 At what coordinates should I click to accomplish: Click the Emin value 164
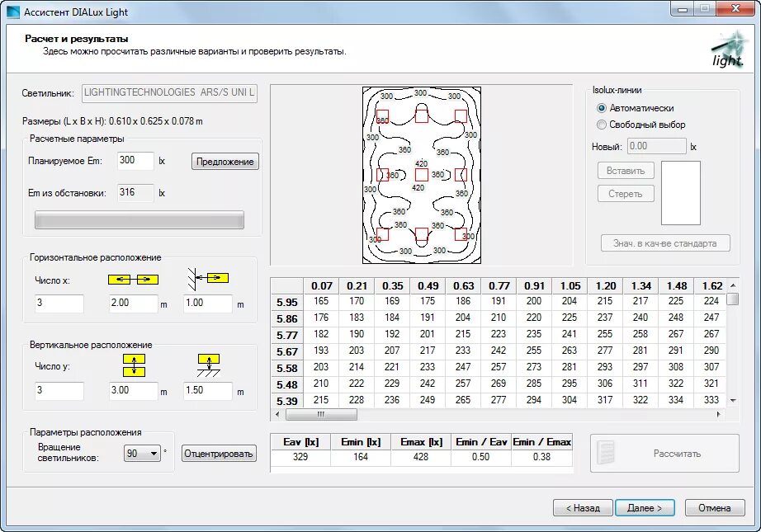coord(361,457)
